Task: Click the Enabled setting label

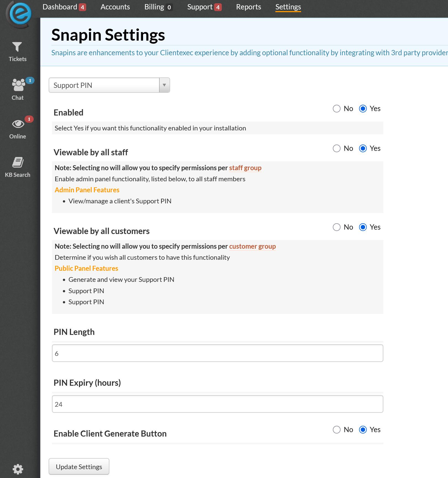Action: pyautogui.click(x=68, y=113)
